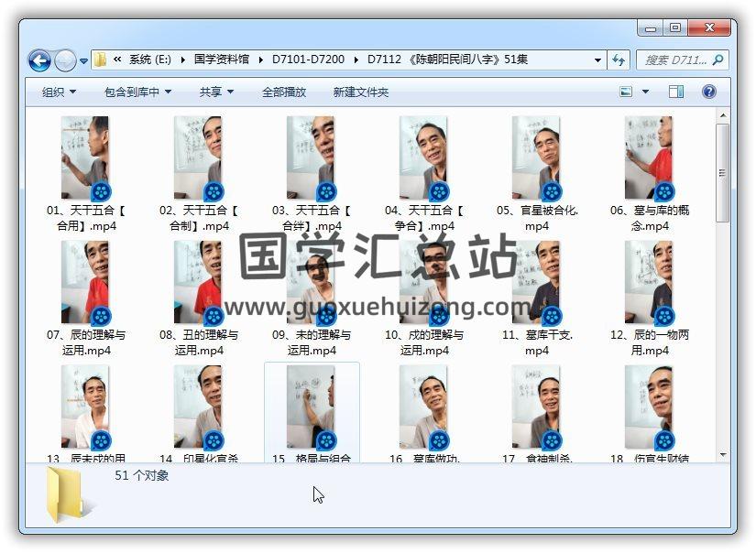The image size is (756, 553).
Task: Open the recent pages dropdown arrow
Action: (x=84, y=61)
